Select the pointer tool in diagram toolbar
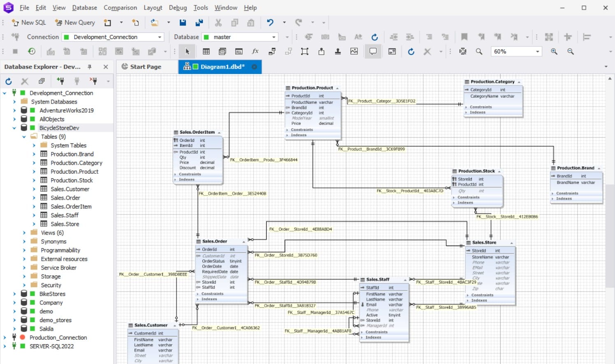Image resolution: width=615 pixels, height=364 pixels. coord(187,51)
